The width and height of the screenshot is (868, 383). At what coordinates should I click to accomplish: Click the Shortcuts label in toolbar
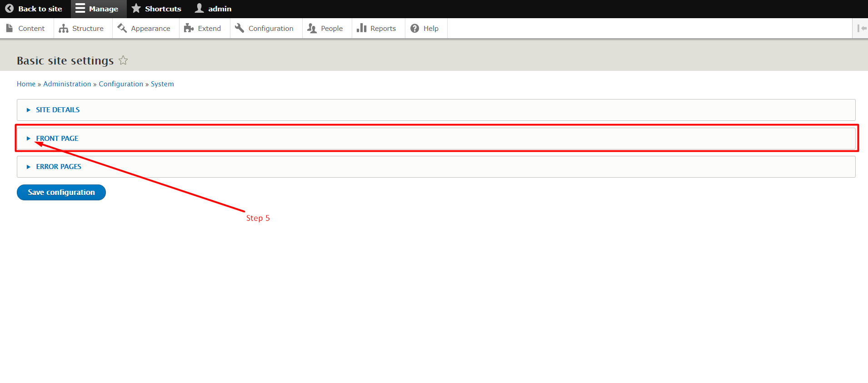pos(163,9)
